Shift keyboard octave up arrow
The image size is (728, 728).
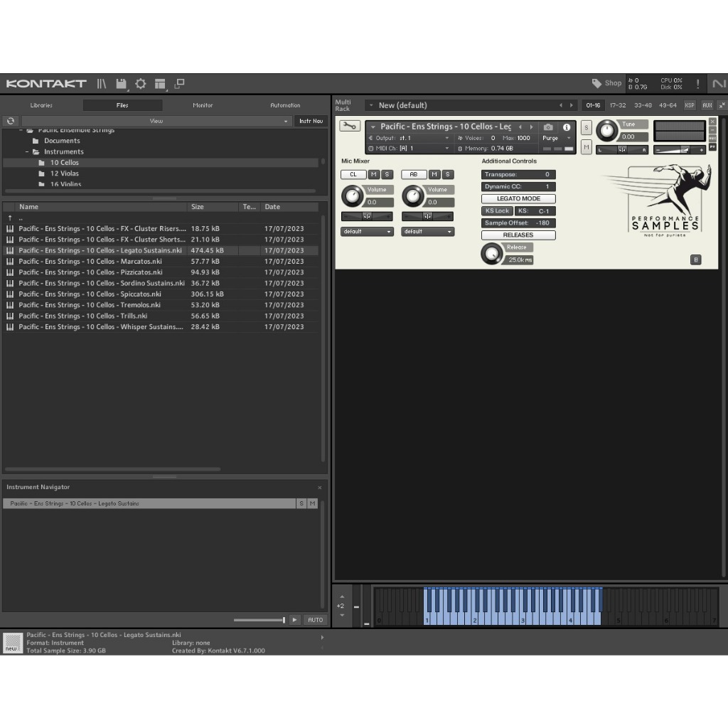click(x=342, y=597)
